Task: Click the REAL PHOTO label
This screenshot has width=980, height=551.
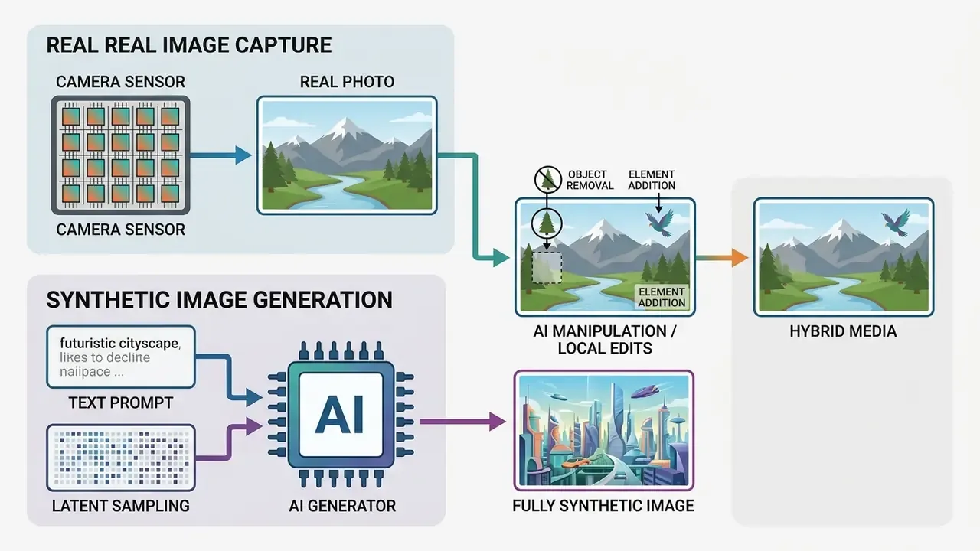Action: 347,81
